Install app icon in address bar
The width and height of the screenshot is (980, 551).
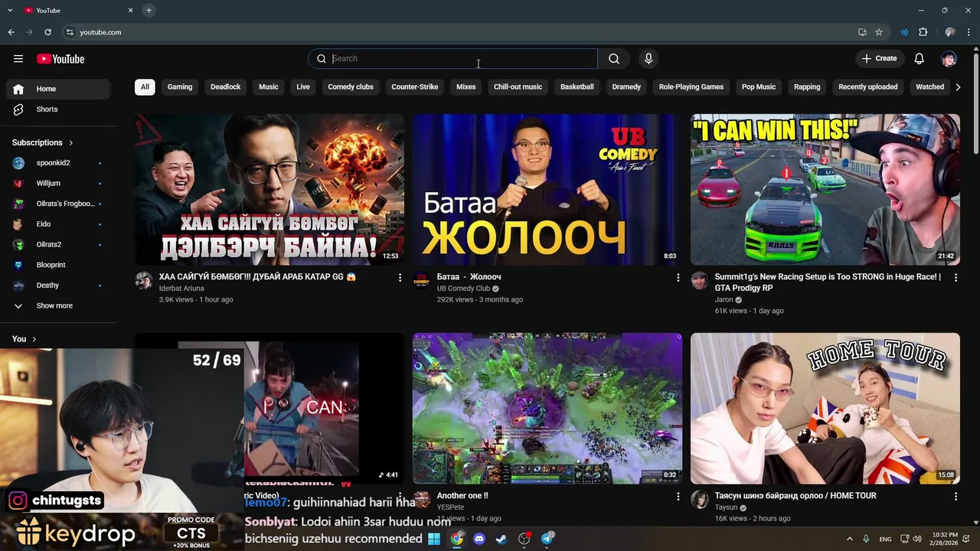tap(862, 32)
